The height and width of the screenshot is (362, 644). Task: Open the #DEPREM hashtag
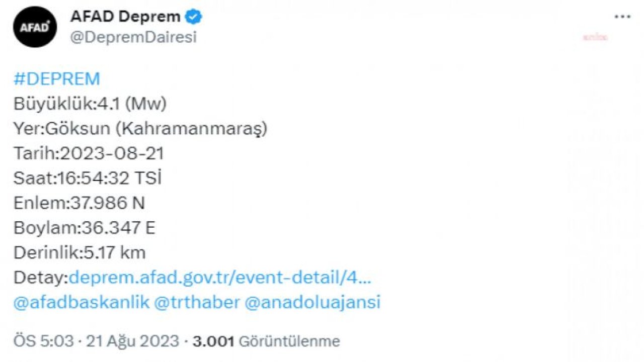coord(57,79)
